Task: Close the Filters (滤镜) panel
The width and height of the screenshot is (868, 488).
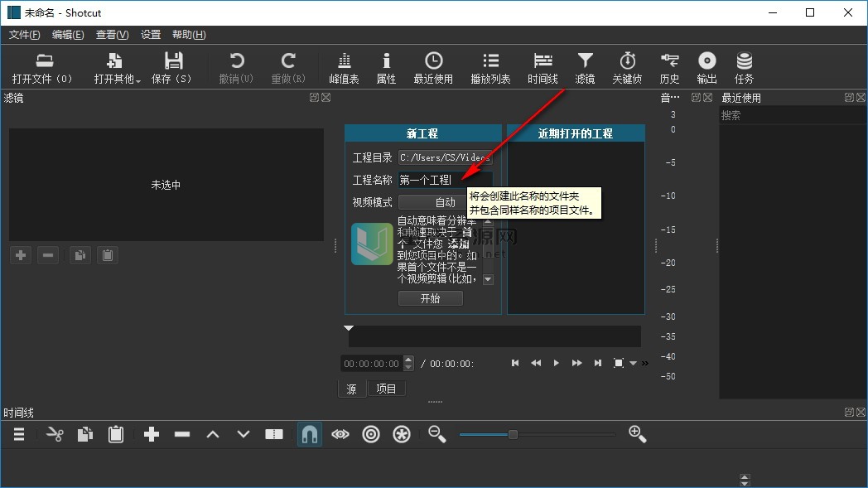Action: (326, 98)
